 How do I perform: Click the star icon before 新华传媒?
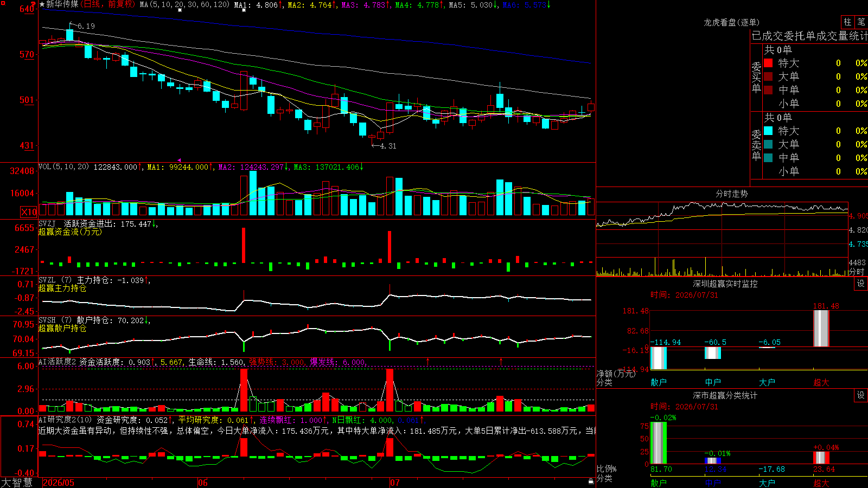[x=42, y=4]
